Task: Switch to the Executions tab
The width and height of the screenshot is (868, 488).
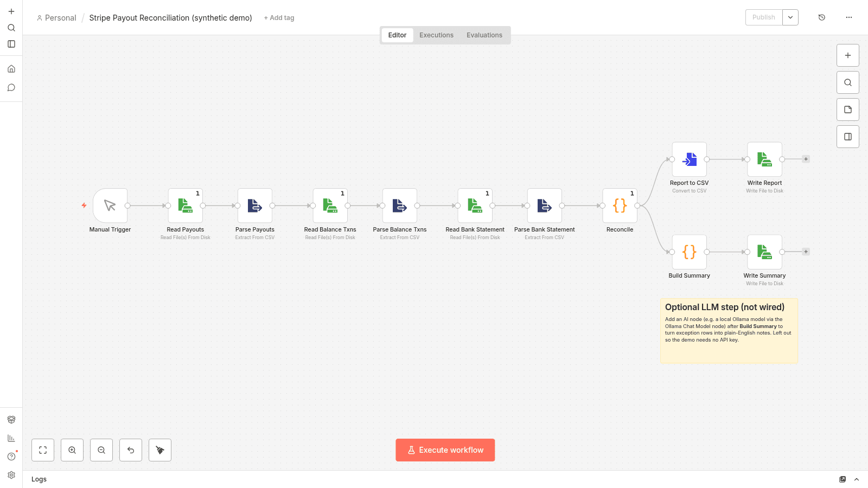Action: (x=436, y=35)
